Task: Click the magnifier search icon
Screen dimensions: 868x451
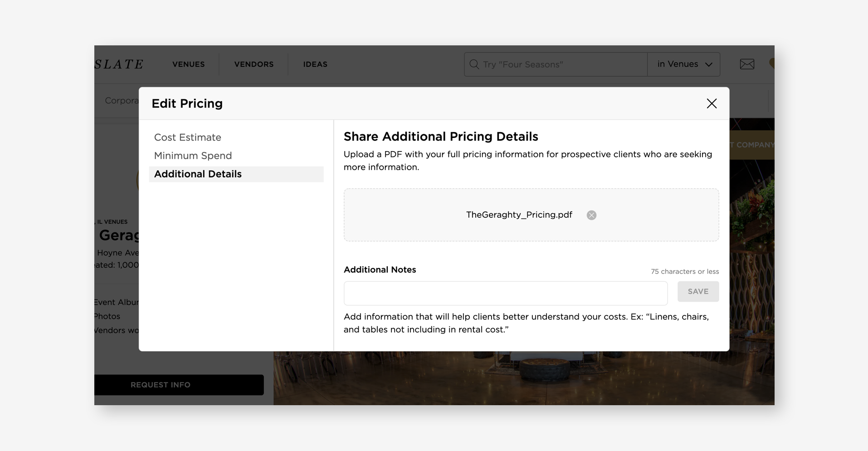Action: tap(474, 64)
